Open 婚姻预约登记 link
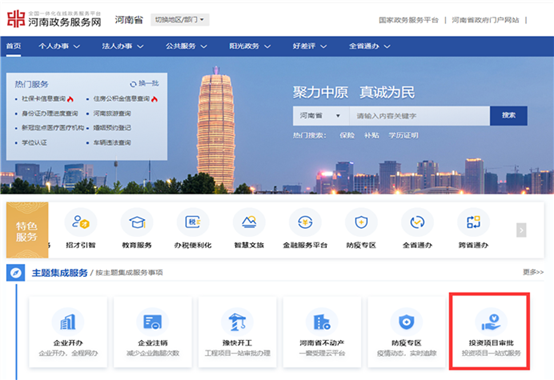The width and height of the screenshot is (554, 380). tap(112, 128)
